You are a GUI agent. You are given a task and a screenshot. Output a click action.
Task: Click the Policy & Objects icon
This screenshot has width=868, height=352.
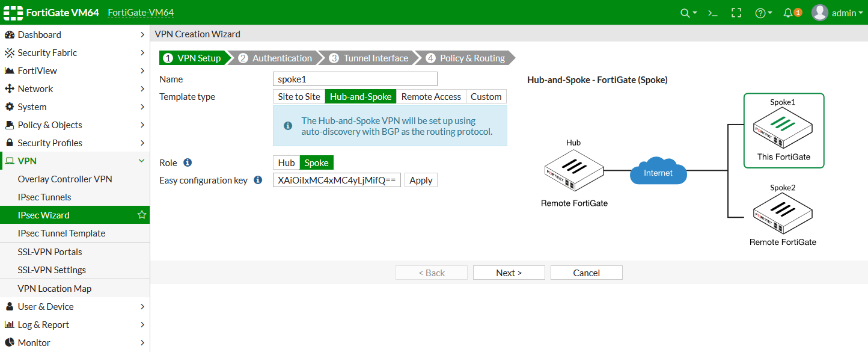9,125
